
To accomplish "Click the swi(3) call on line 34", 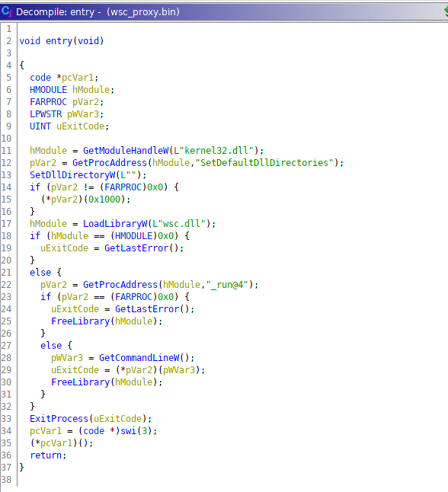I will [x=136, y=431].
